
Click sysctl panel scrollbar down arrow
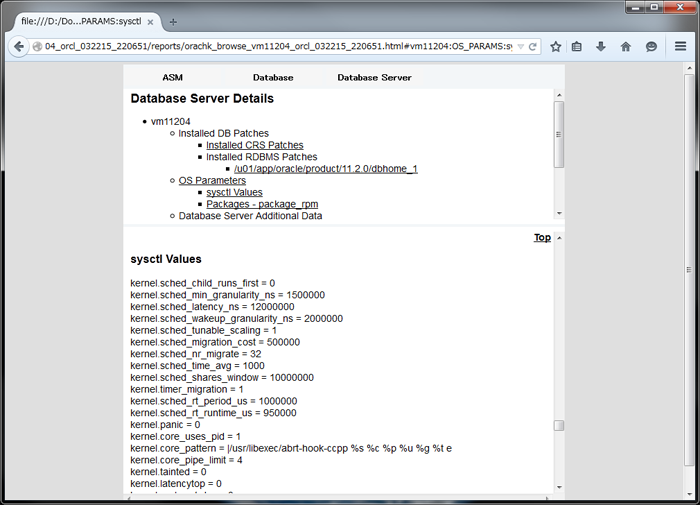pyautogui.click(x=559, y=488)
